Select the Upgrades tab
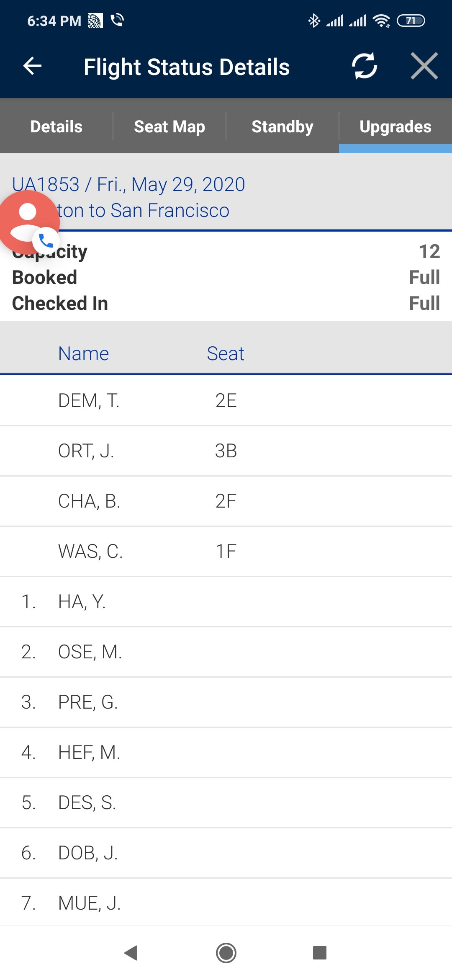 pos(395,126)
